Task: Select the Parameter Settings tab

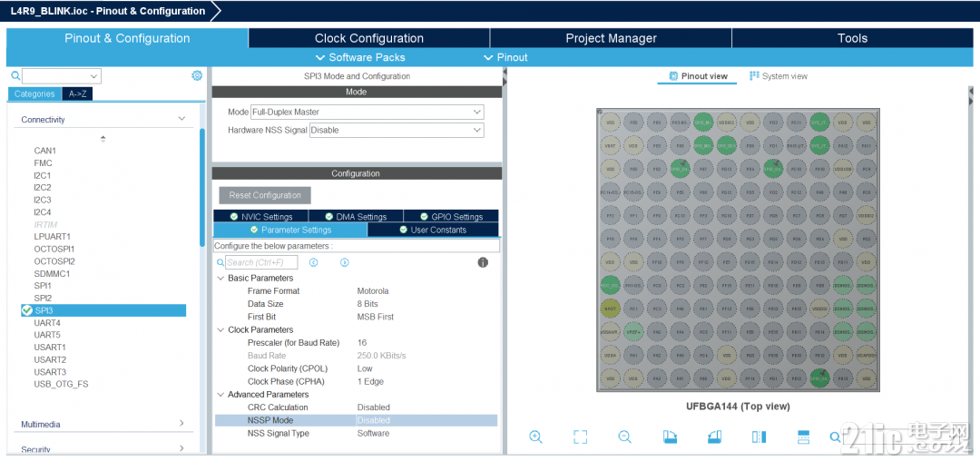Action: [x=290, y=230]
